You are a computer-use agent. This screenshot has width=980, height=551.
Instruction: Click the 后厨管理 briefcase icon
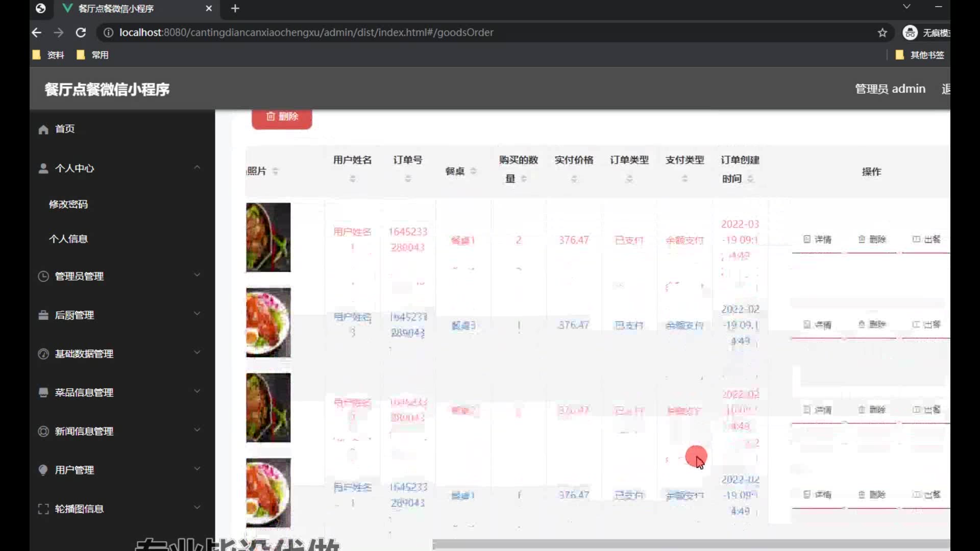[43, 315]
